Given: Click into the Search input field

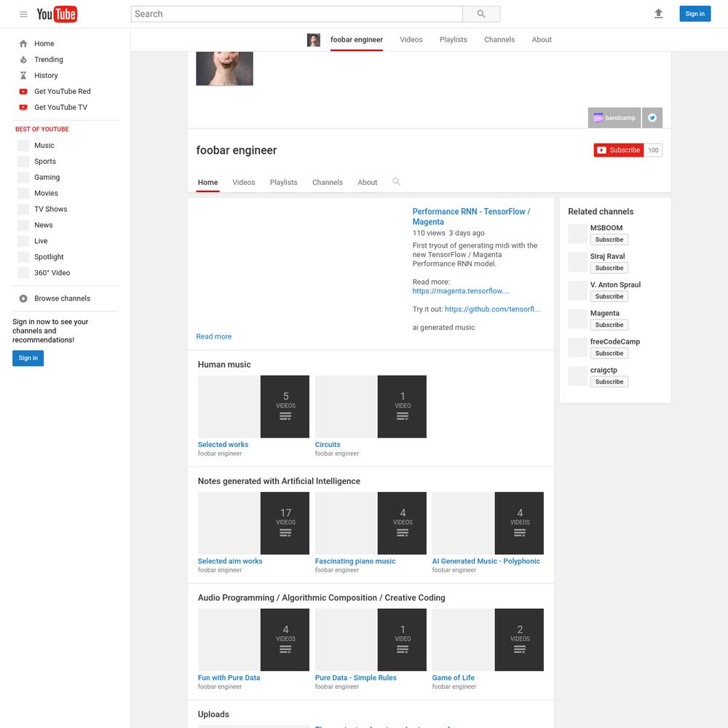Looking at the screenshot, I should coord(297,14).
